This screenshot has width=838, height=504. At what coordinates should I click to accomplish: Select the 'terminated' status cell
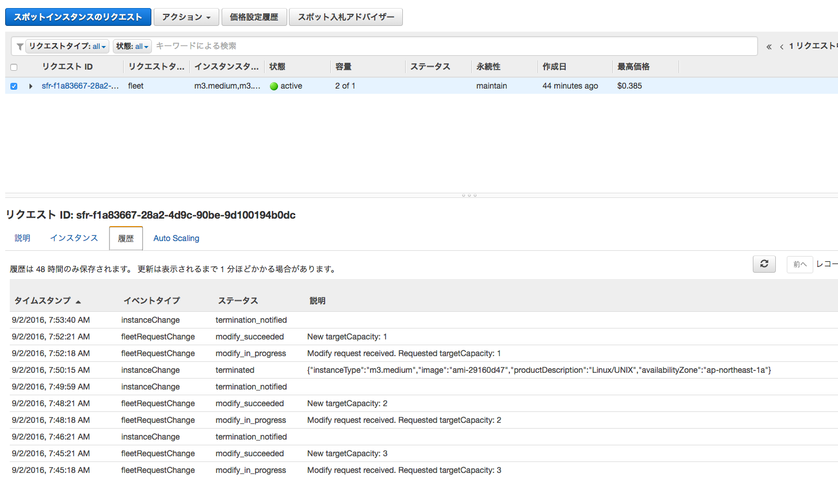(235, 370)
